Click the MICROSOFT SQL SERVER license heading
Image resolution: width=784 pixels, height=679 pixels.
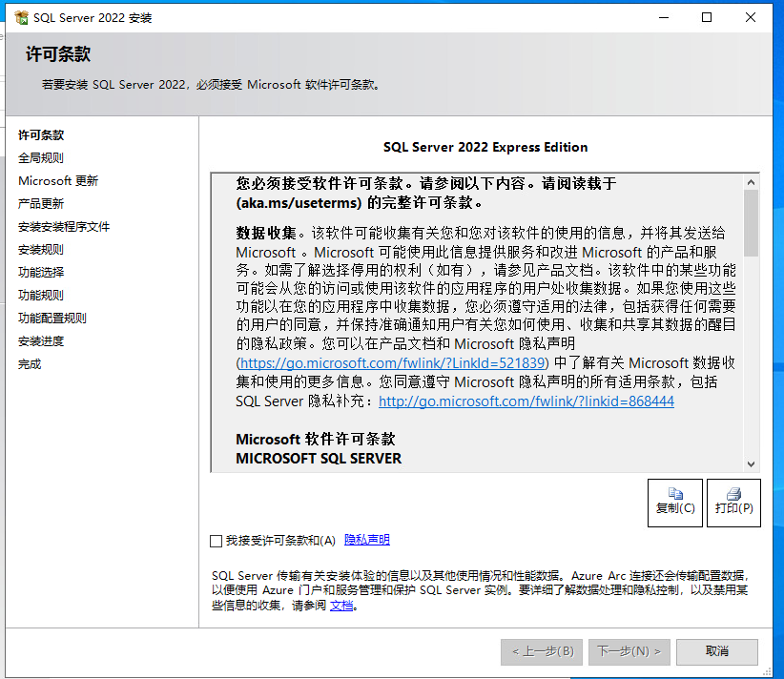point(319,459)
